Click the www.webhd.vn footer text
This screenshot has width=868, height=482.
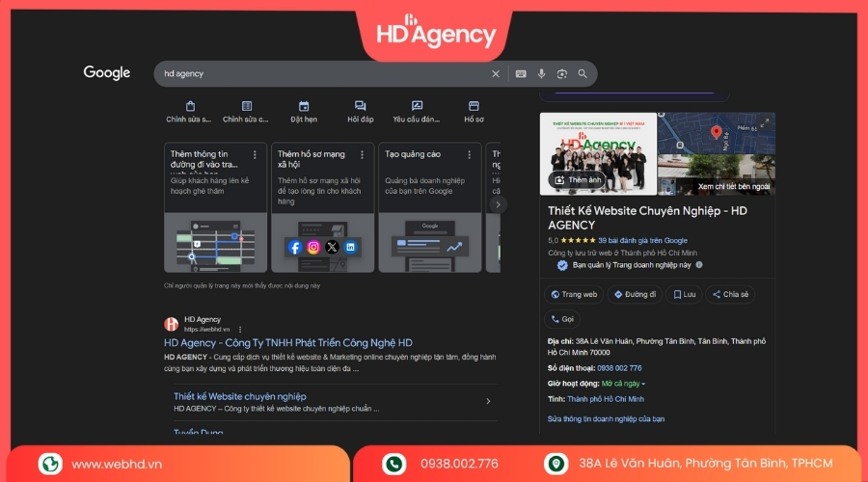pyautogui.click(x=117, y=465)
